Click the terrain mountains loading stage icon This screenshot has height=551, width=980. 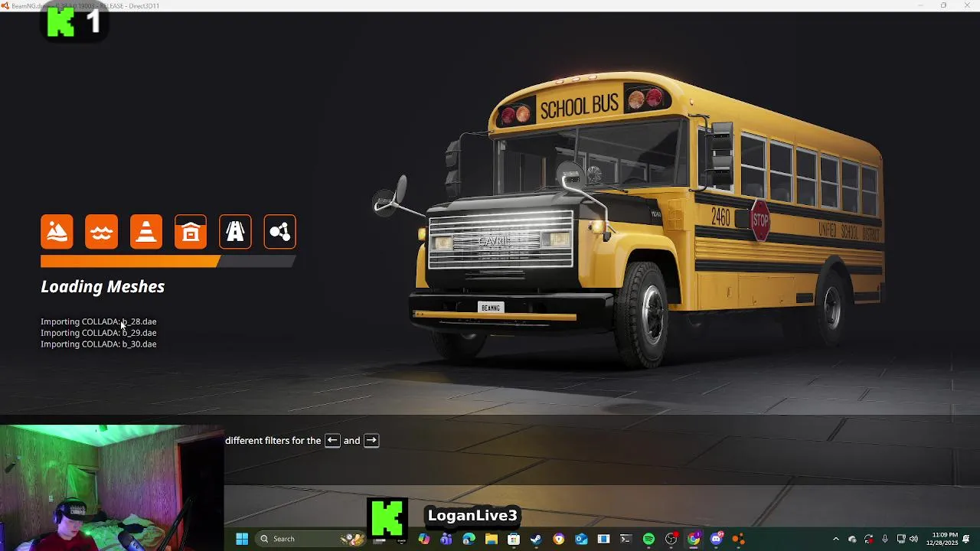[x=57, y=232]
